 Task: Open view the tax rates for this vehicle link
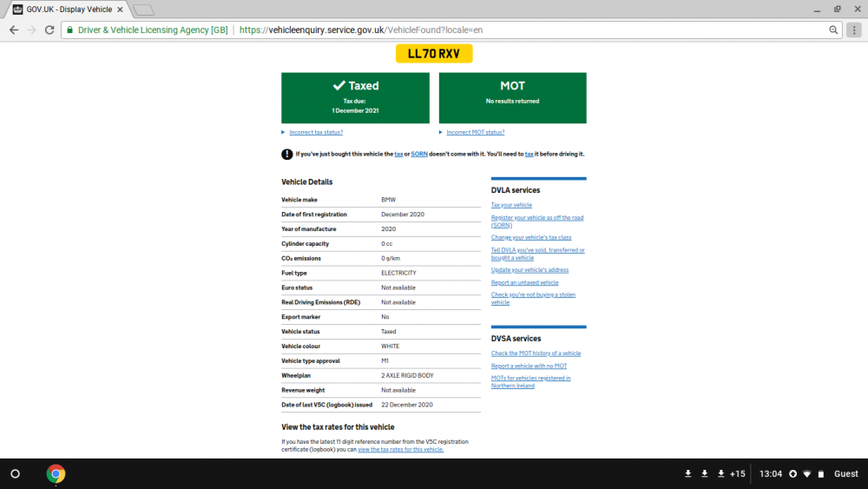pyautogui.click(x=400, y=450)
